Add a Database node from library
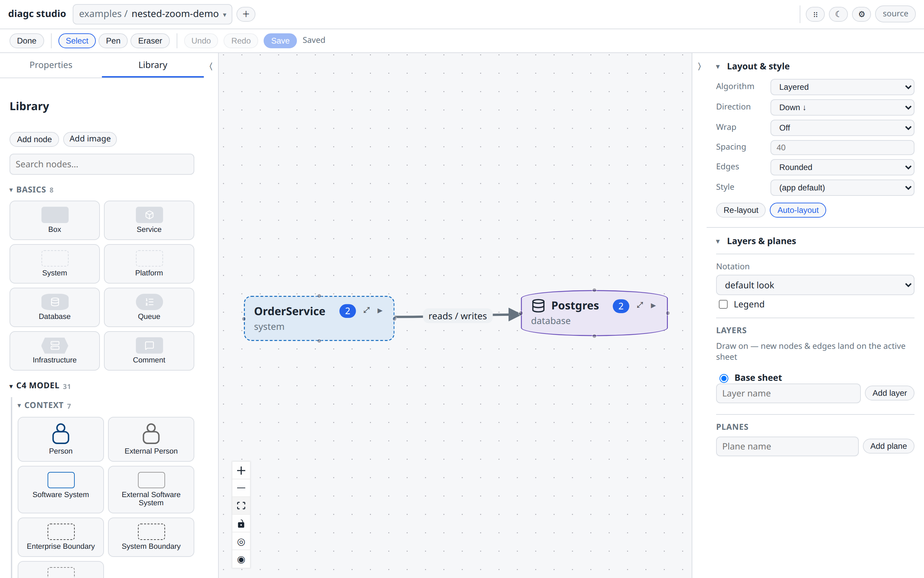This screenshot has height=578, width=924. click(x=55, y=307)
